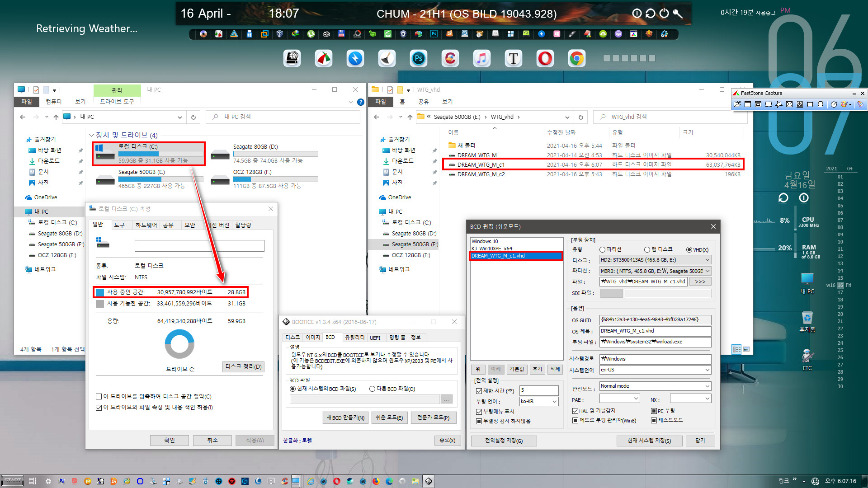Select VHD(X) boot device type
This screenshot has width=868, height=488.
(x=697, y=249)
